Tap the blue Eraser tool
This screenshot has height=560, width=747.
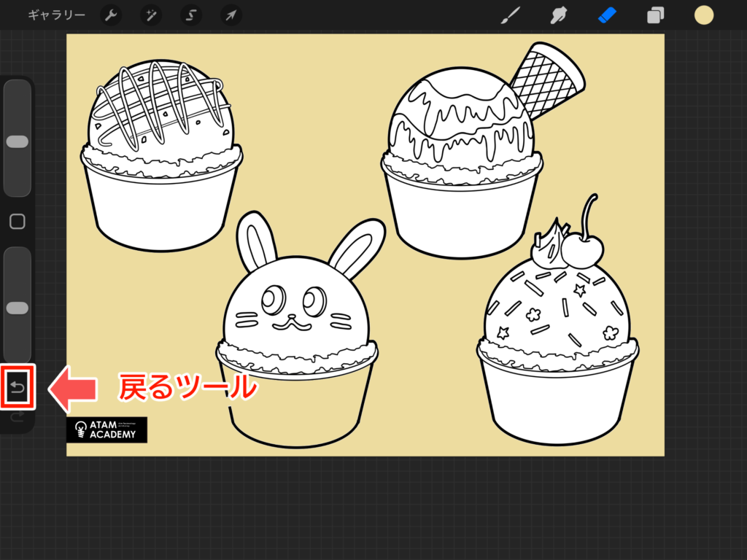(608, 15)
